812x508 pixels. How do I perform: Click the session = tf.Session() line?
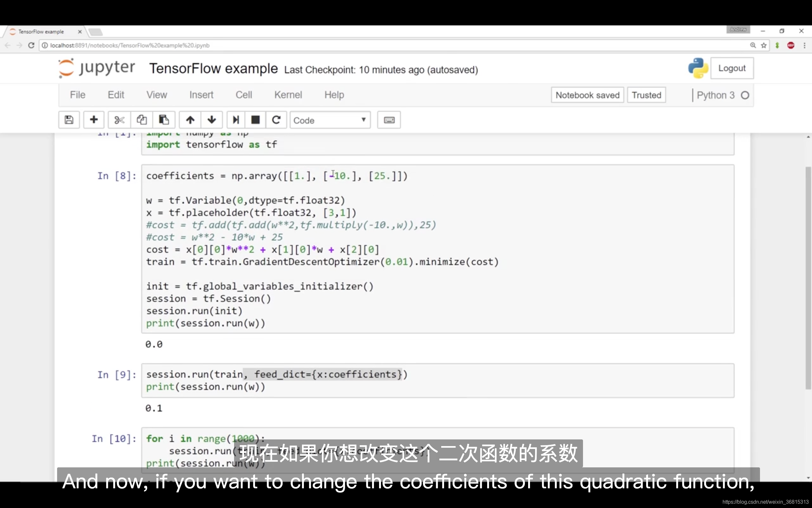click(x=208, y=299)
